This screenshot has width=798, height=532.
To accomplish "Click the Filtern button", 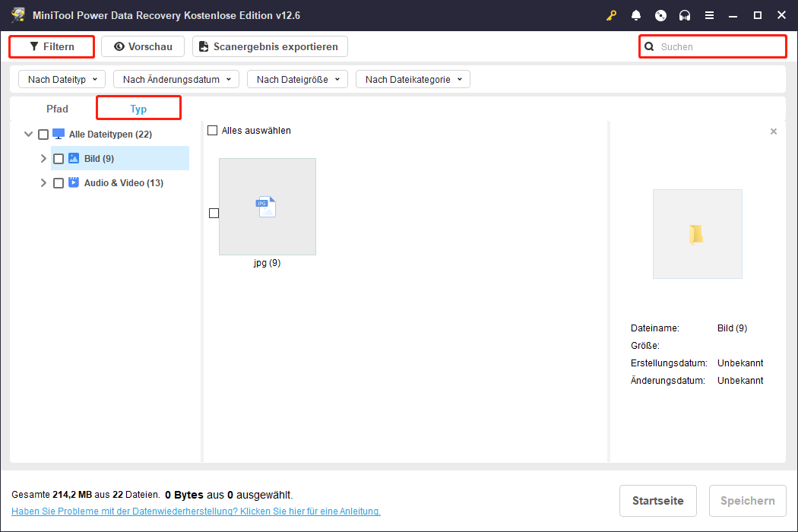I will tap(52, 46).
